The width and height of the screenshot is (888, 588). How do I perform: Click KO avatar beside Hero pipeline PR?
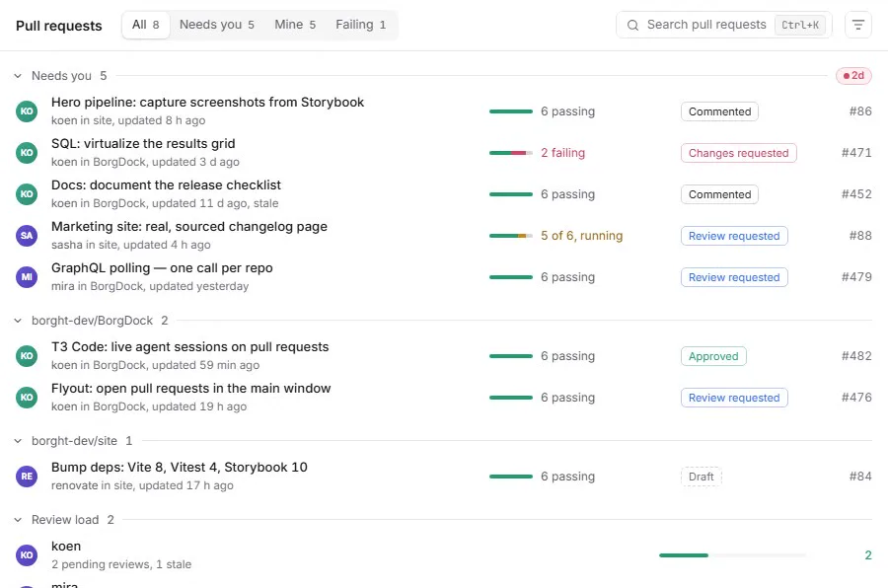(x=27, y=111)
